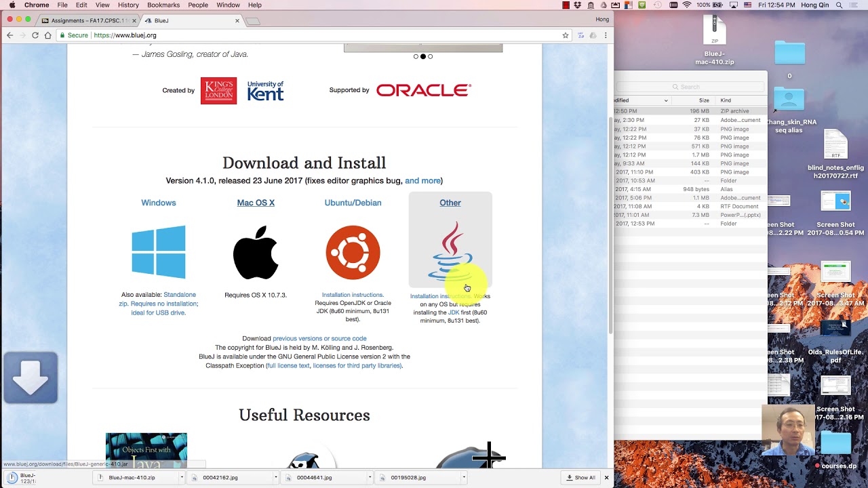Open dropdown arrow for BlueJ-mac-410.zip download
The image size is (868, 488).
(182, 478)
